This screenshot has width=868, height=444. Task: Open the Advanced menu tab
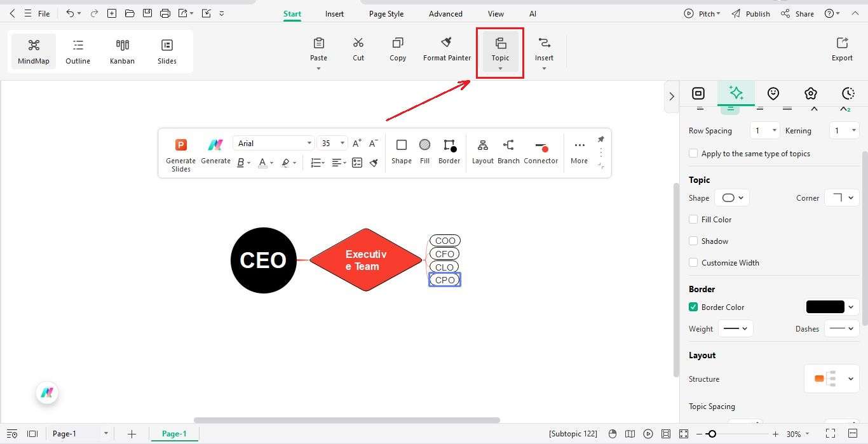(x=445, y=13)
